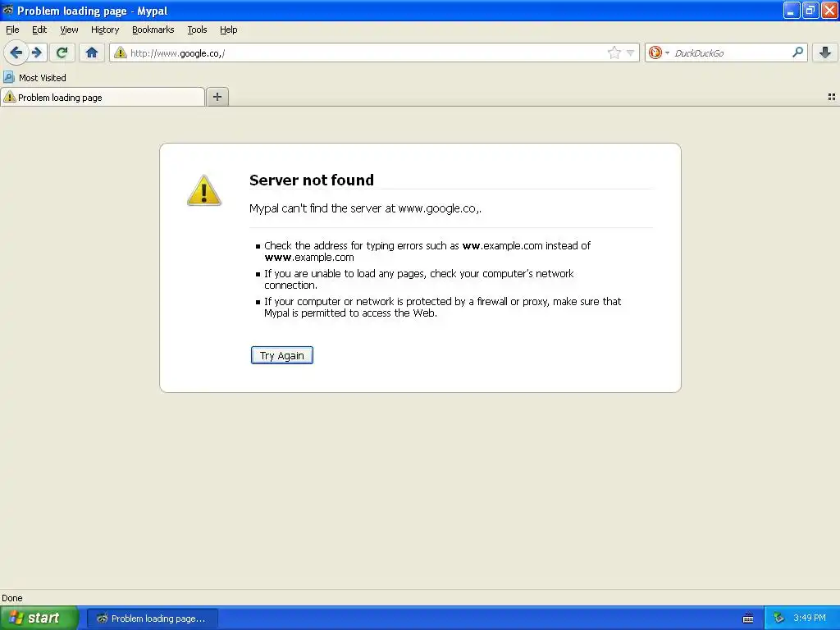Viewport: 840px width, 630px height.
Task: Click the check network connection bullet text
Action: pyautogui.click(x=419, y=279)
